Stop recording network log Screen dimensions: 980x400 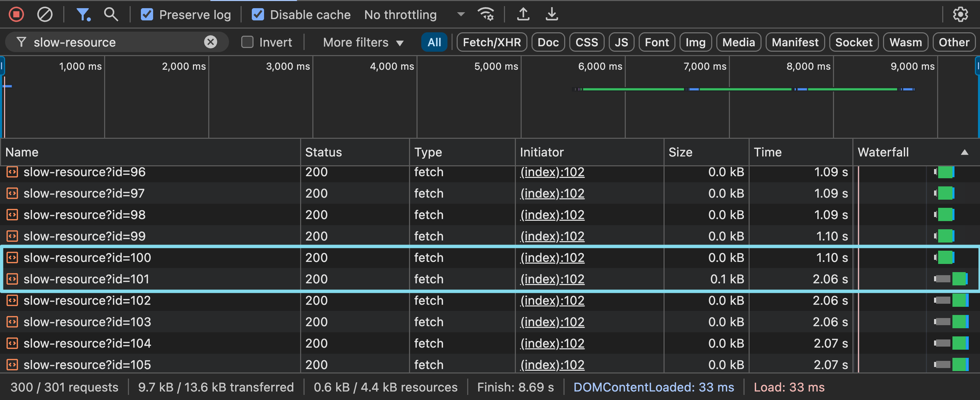16,14
